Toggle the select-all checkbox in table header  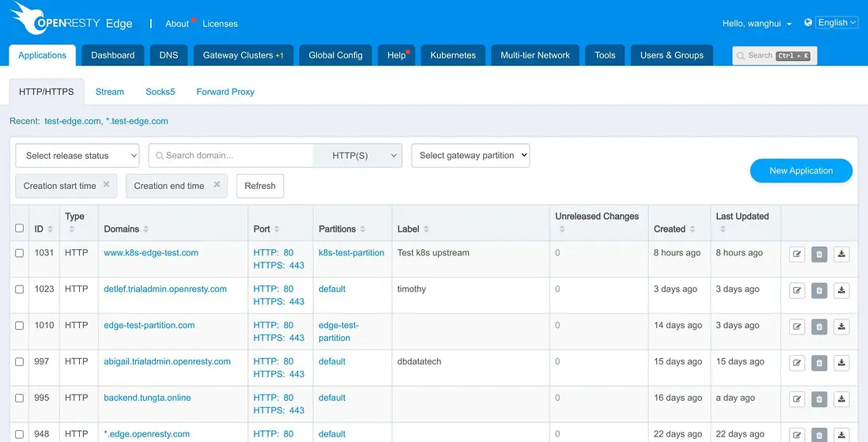(x=20, y=229)
